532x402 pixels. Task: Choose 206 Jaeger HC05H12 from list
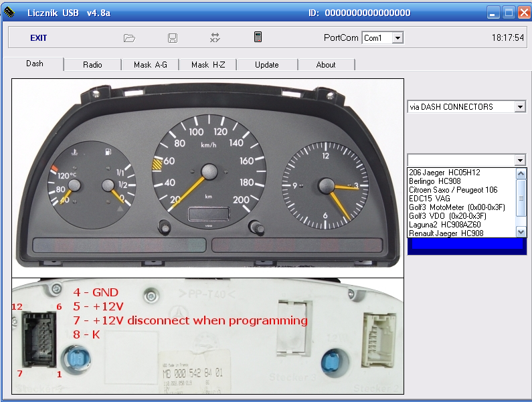click(444, 173)
